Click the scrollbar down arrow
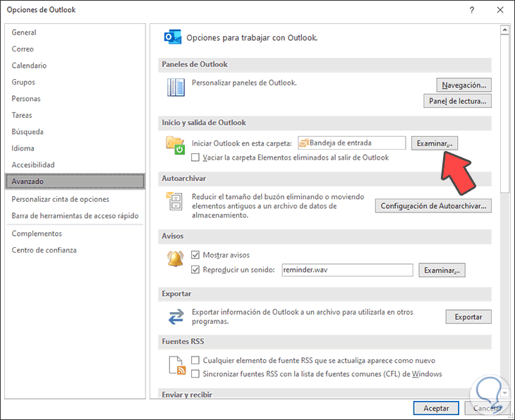The width and height of the screenshot is (515, 420). click(505, 392)
